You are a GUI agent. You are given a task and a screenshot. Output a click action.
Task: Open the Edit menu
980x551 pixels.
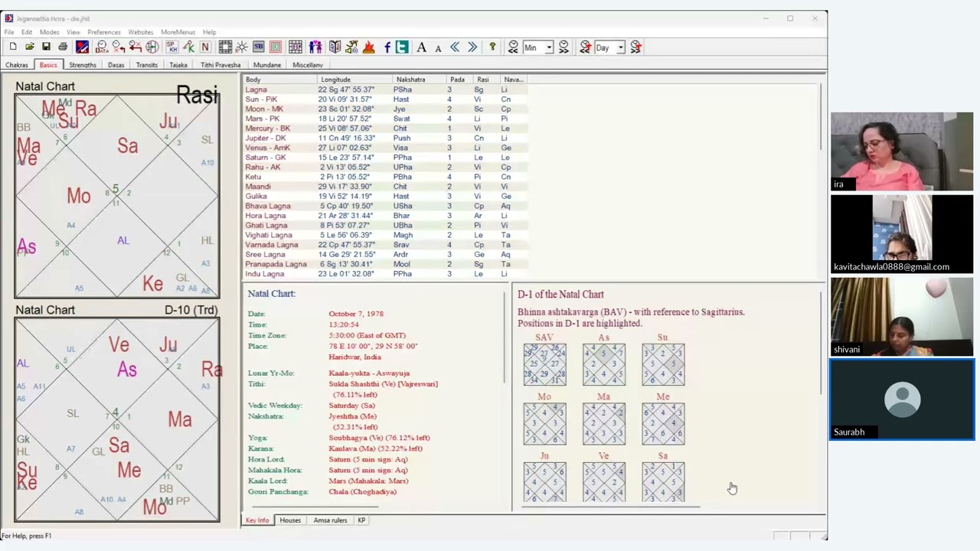[27, 32]
